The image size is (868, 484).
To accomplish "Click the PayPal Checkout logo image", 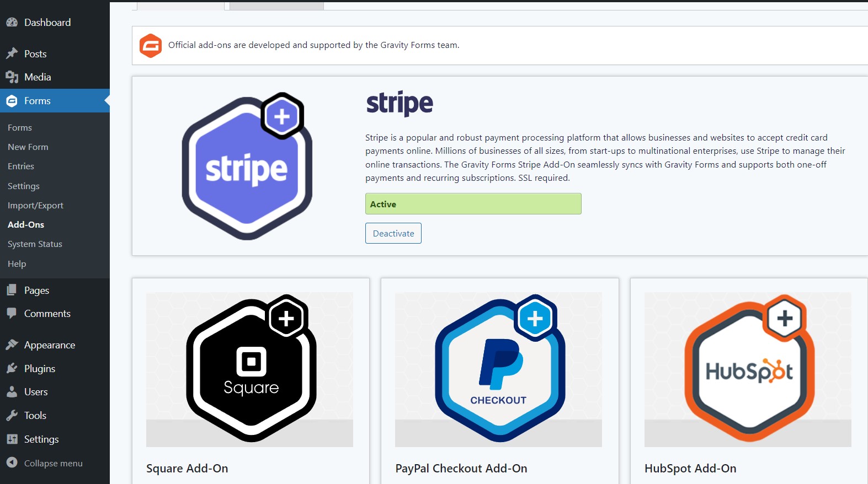I will 498,369.
